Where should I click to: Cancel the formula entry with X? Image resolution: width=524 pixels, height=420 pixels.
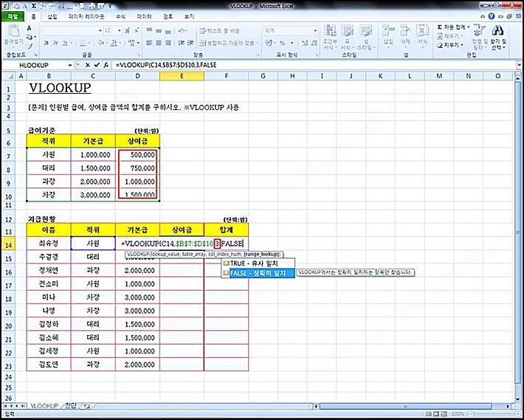click(88, 65)
